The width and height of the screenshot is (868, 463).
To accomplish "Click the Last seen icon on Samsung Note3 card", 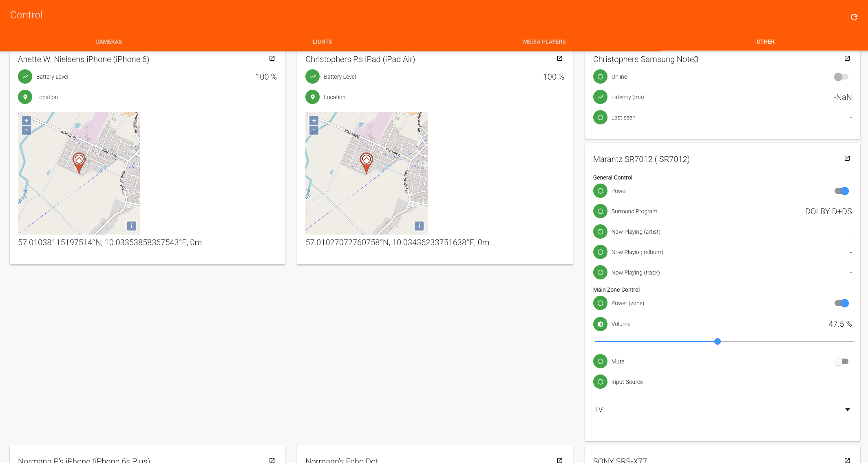I will click(x=600, y=117).
